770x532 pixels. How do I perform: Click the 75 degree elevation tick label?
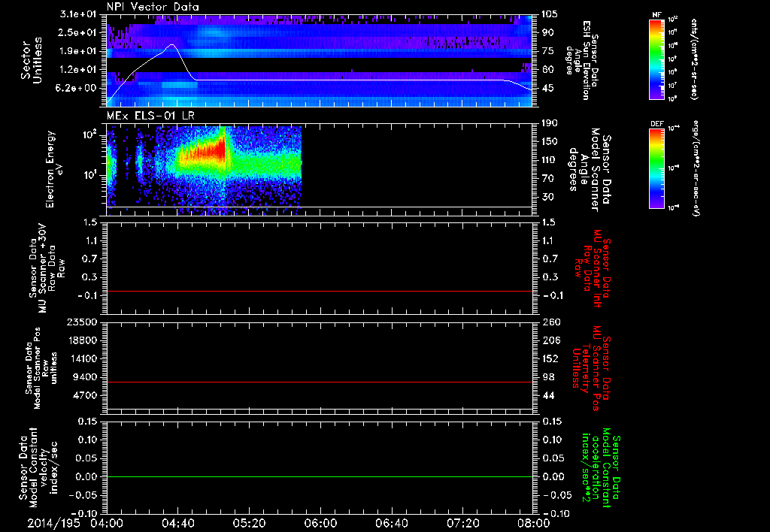pyautogui.click(x=548, y=51)
